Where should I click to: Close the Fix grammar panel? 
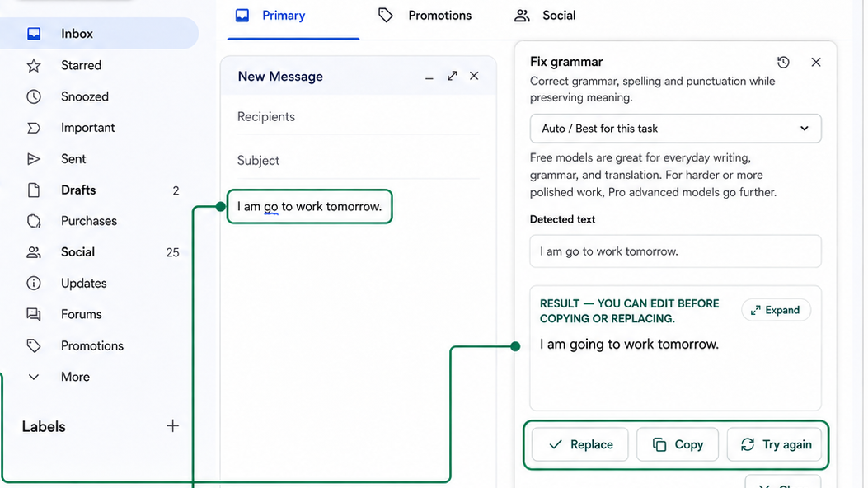click(x=816, y=62)
